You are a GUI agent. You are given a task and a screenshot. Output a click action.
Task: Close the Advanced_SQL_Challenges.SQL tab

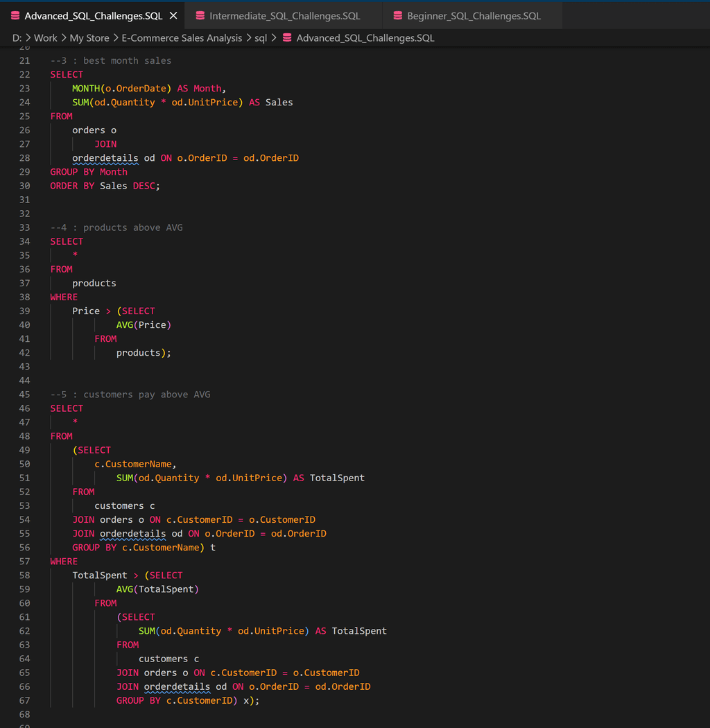pyautogui.click(x=173, y=16)
